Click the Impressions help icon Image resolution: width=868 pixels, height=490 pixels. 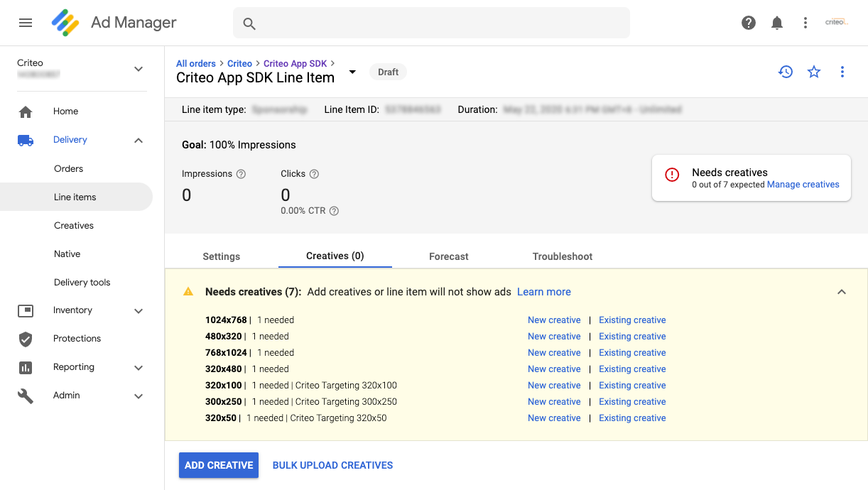pos(241,174)
